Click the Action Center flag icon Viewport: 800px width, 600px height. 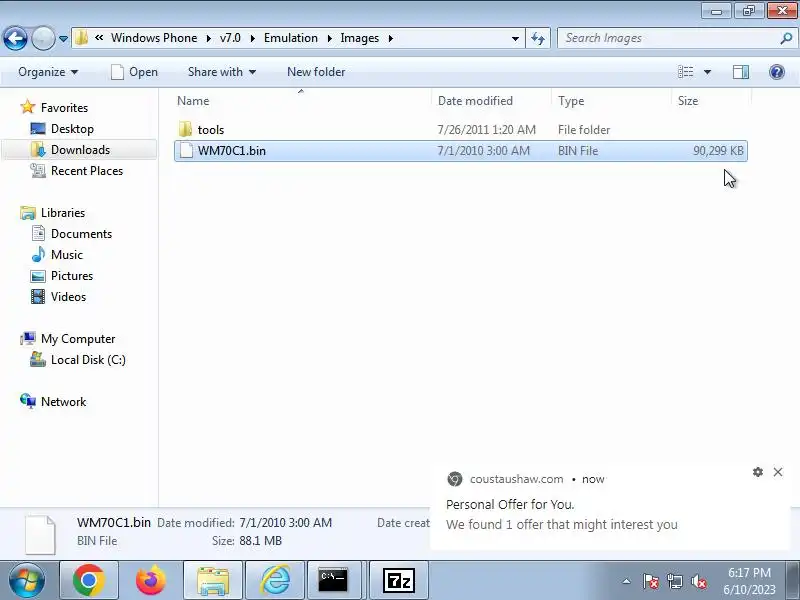pyautogui.click(x=651, y=581)
